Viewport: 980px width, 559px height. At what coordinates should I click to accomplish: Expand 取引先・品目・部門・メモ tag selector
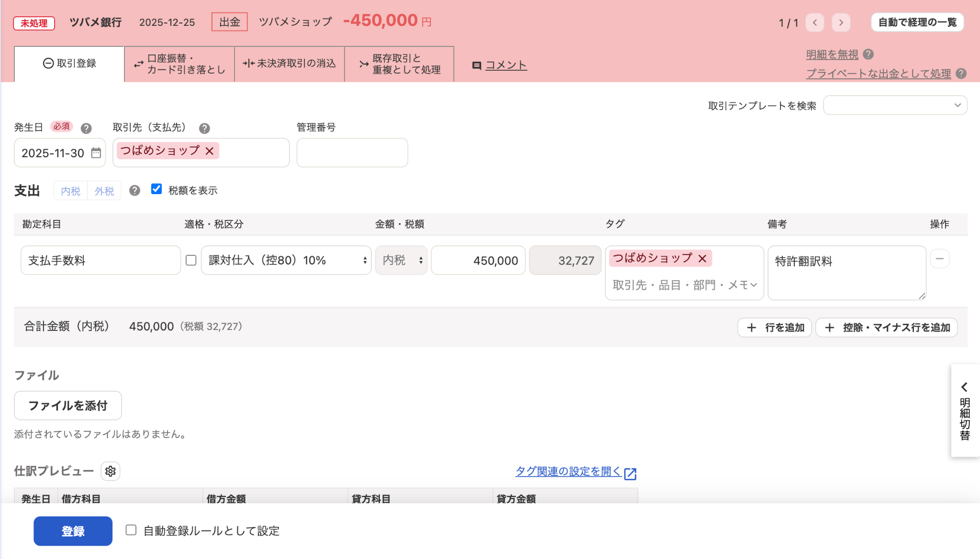click(x=684, y=285)
